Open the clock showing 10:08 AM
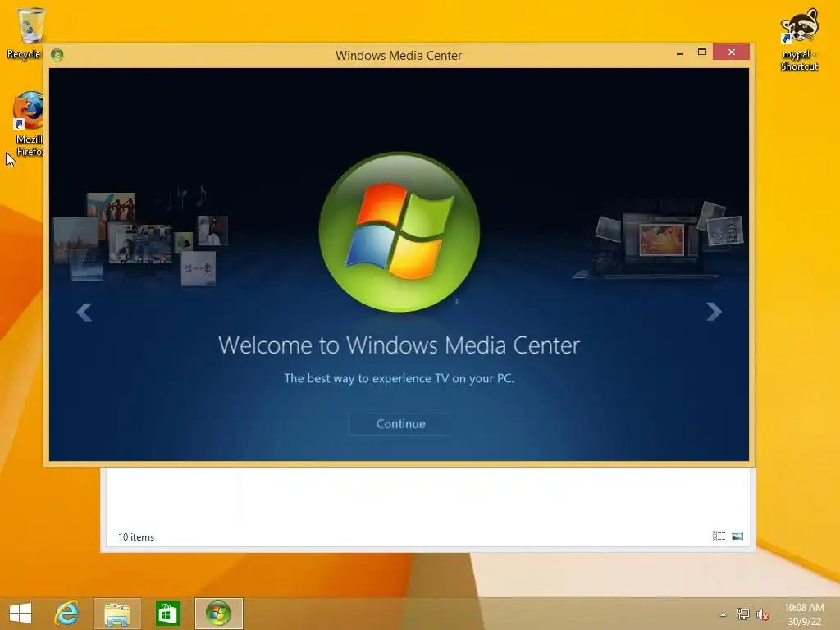Viewport: 840px width, 630px height. (x=804, y=614)
